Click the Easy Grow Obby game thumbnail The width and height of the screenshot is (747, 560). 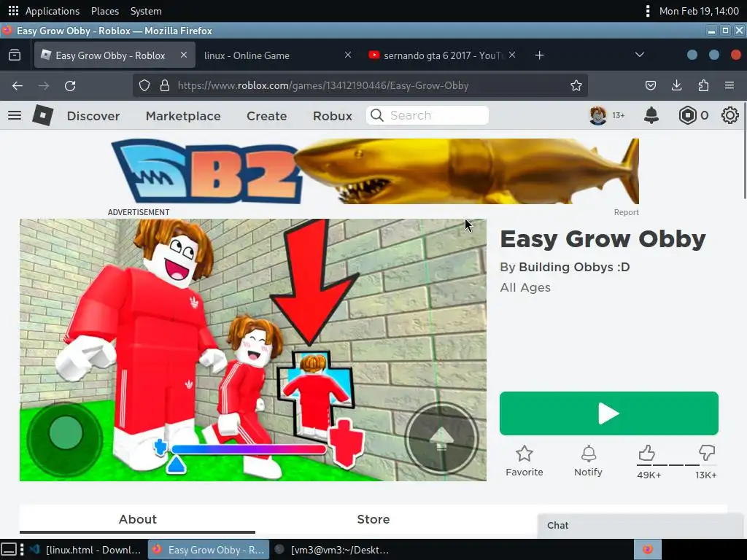point(253,350)
